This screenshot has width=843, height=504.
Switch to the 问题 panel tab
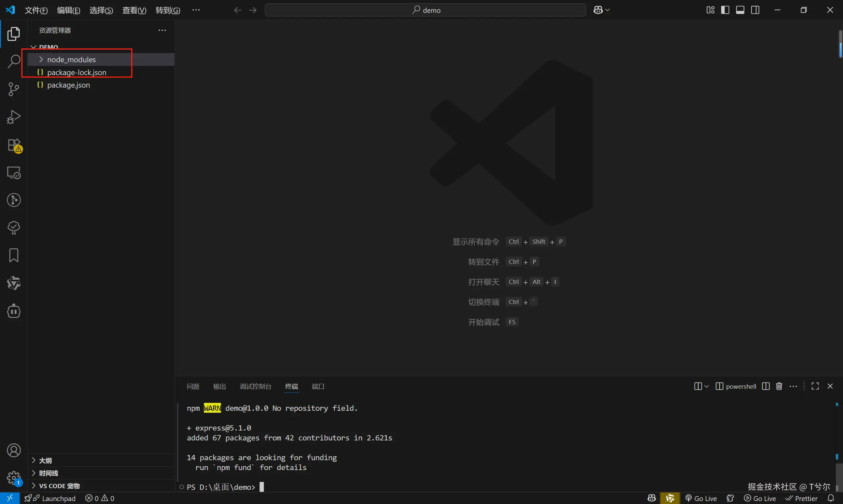click(193, 386)
